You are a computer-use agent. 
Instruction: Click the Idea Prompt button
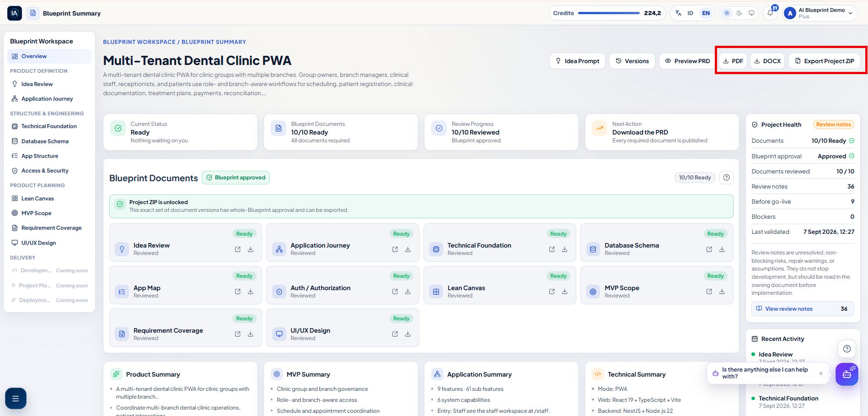tap(577, 61)
